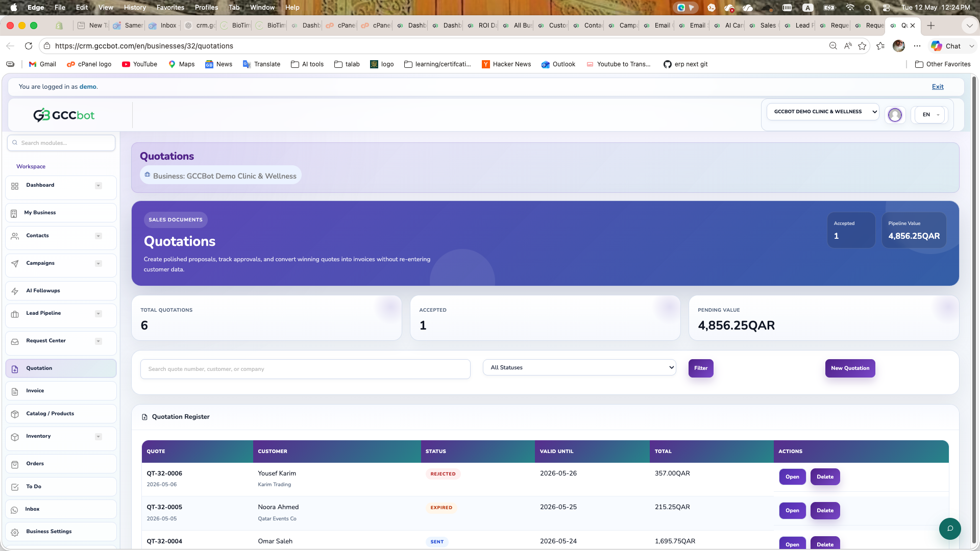The width and height of the screenshot is (980, 551).
Task: Click the To Do checkbox icon
Action: click(x=15, y=487)
